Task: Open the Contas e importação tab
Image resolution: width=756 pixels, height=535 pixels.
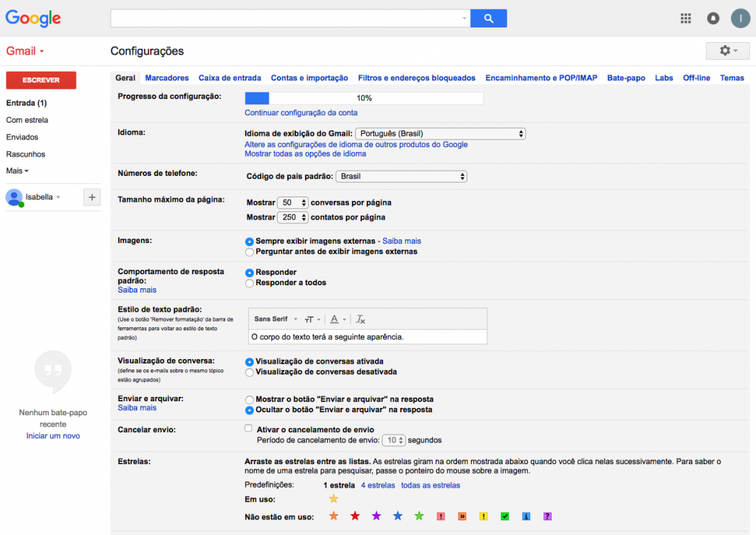Action: 309,78
